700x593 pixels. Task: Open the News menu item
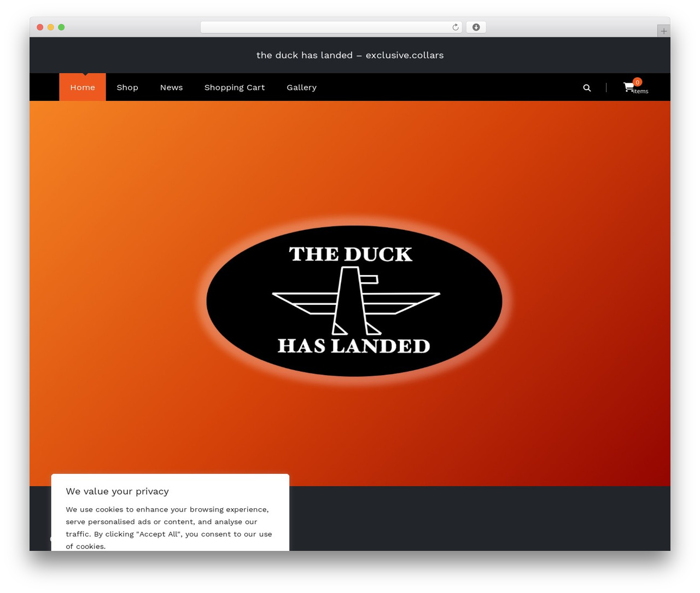(172, 87)
